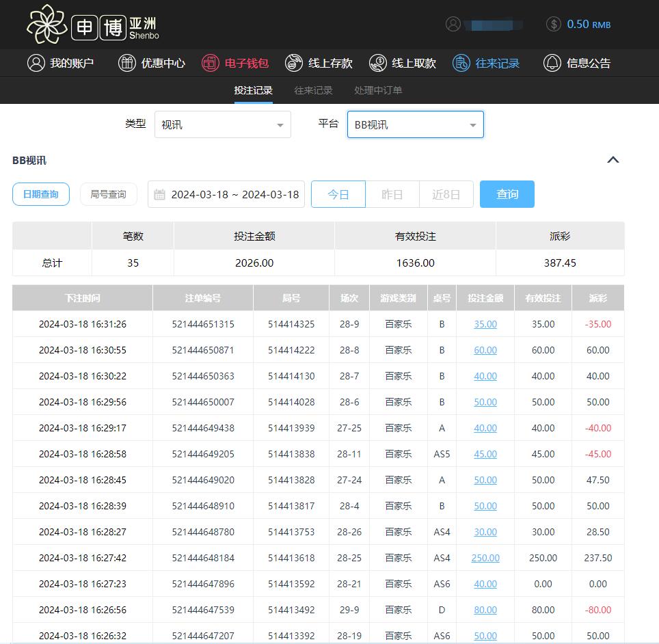Click timestamp 2024-03-18 16:29:56
The height and width of the screenshot is (644, 659).
click(82, 402)
